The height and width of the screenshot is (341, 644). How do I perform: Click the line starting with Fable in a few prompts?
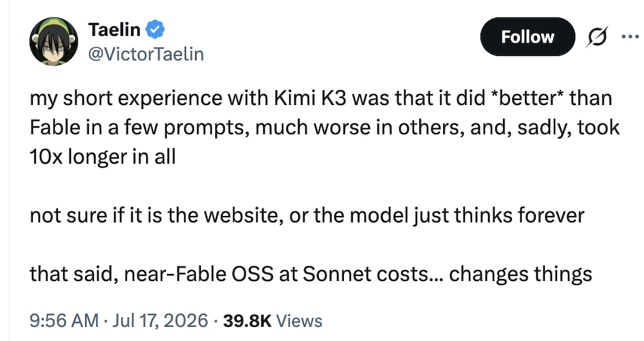pyautogui.click(x=325, y=128)
